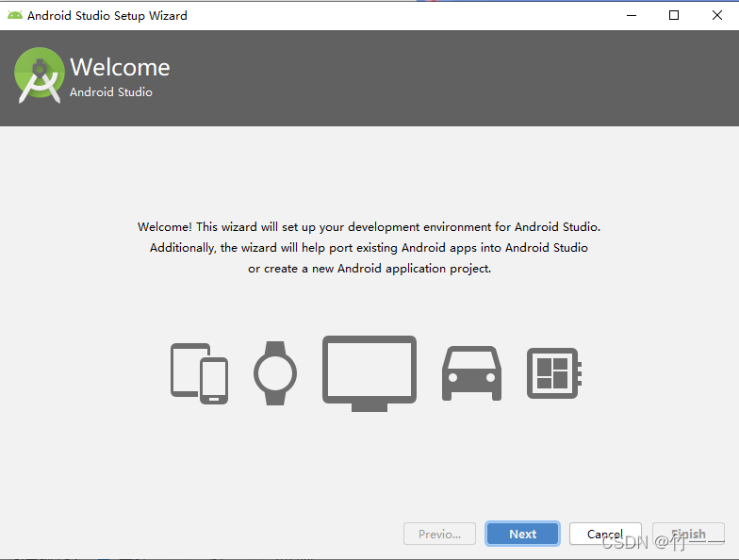Minimize the Setup Wizard window
Viewport: 739px width, 560px height.
click(632, 15)
